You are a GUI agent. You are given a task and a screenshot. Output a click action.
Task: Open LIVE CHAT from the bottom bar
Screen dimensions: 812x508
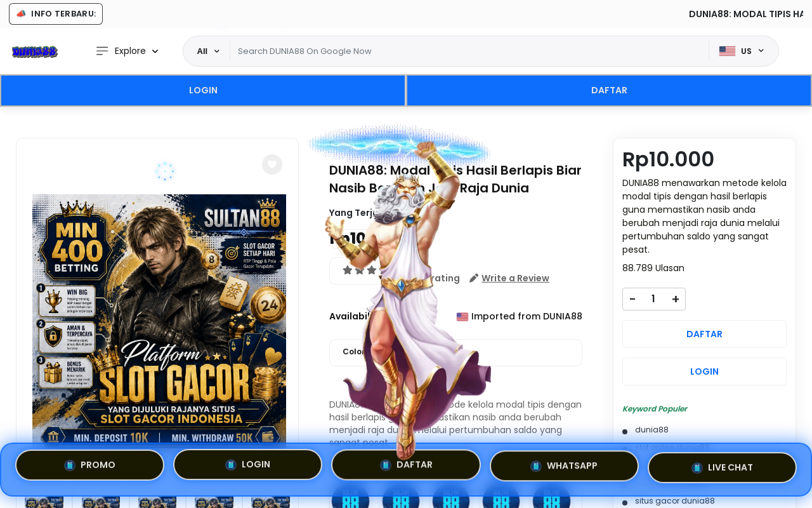(x=722, y=467)
